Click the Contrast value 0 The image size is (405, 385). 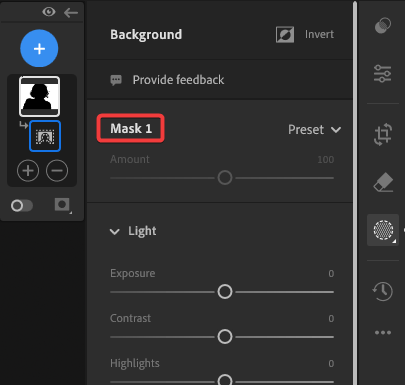point(331,319)
